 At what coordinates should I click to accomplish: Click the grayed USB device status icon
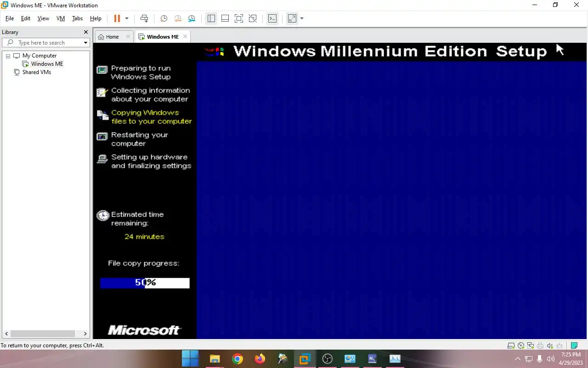(560, 345)
